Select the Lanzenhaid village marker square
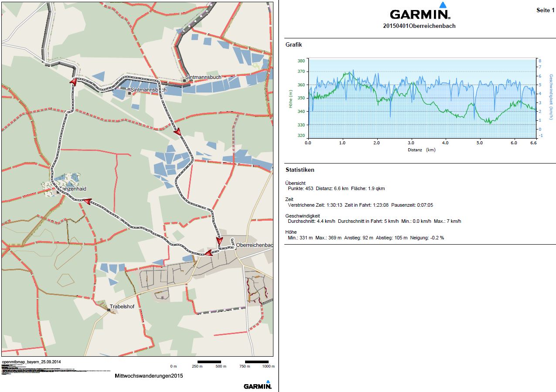Viewport: 556px width, 392px height. point(58,192)
